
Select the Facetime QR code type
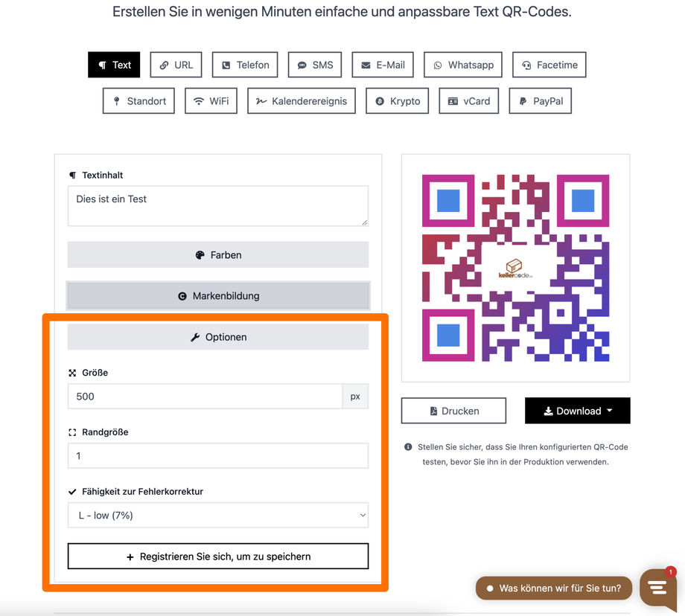(x=549, y=65)
